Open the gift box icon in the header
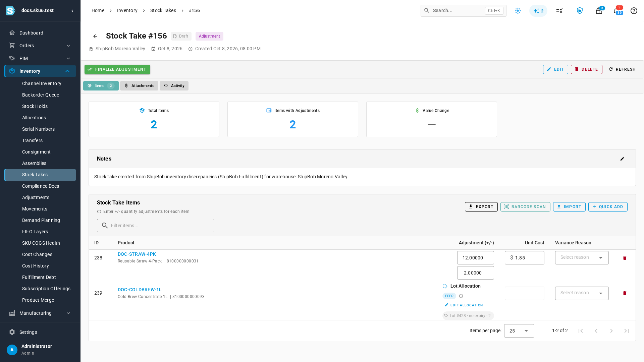644x362 pixels. [599, 11]
